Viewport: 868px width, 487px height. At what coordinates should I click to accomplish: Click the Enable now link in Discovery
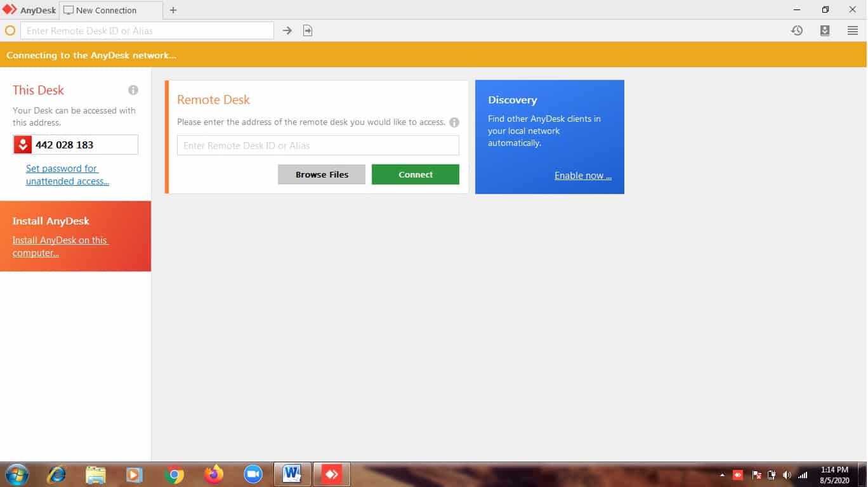[583, 176]
